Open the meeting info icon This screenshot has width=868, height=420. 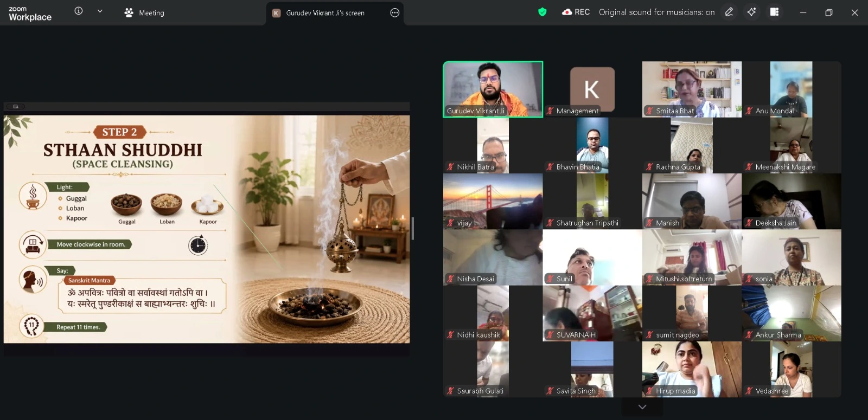click(79, 11)
